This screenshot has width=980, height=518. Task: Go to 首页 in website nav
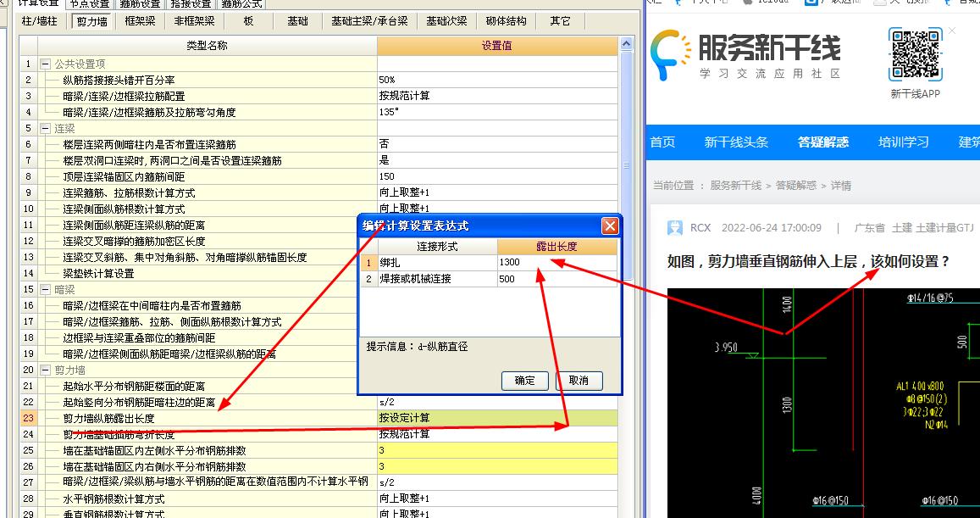click(662, 142)
